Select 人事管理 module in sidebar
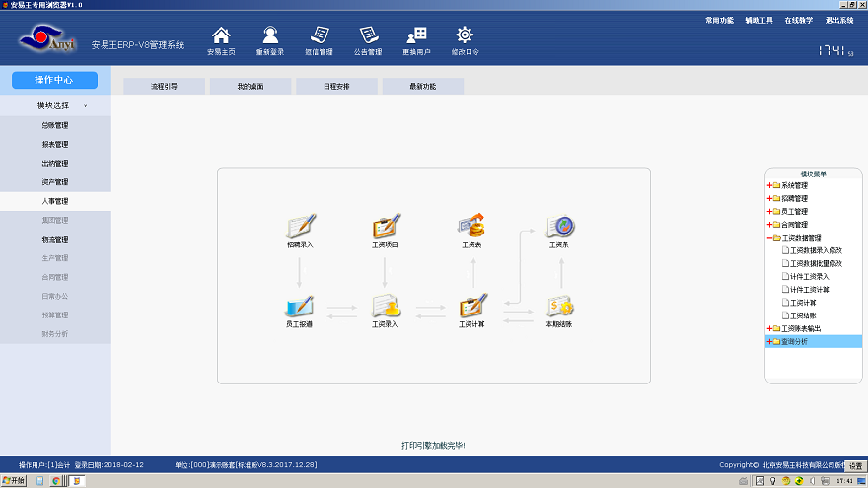This screenshot has width=868, height=488. click(55, 201)
